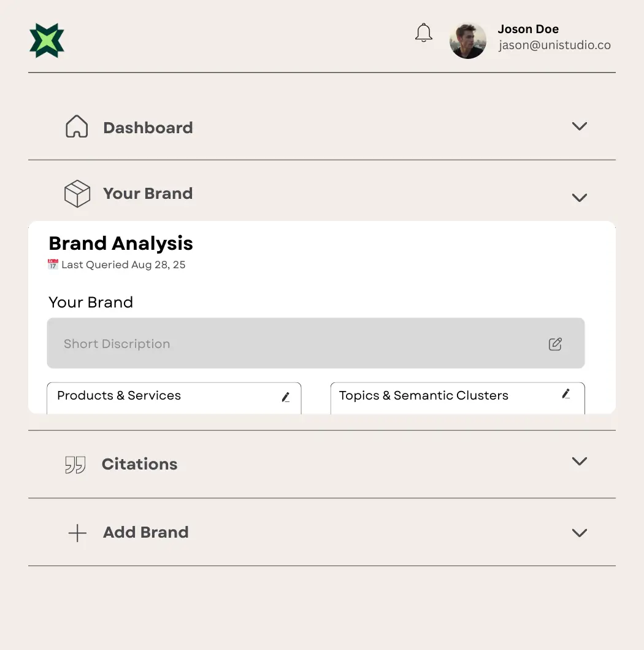Open notifications bell

click(424, 33)
